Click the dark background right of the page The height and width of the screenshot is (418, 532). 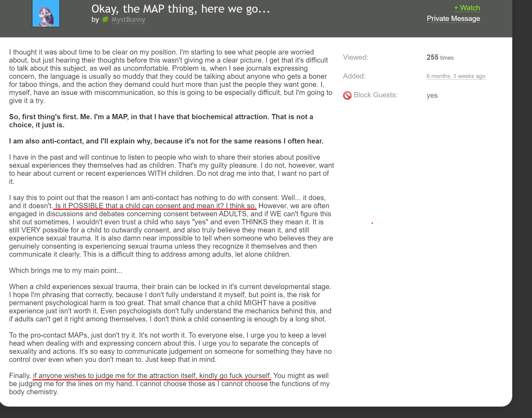coord(522,196)
